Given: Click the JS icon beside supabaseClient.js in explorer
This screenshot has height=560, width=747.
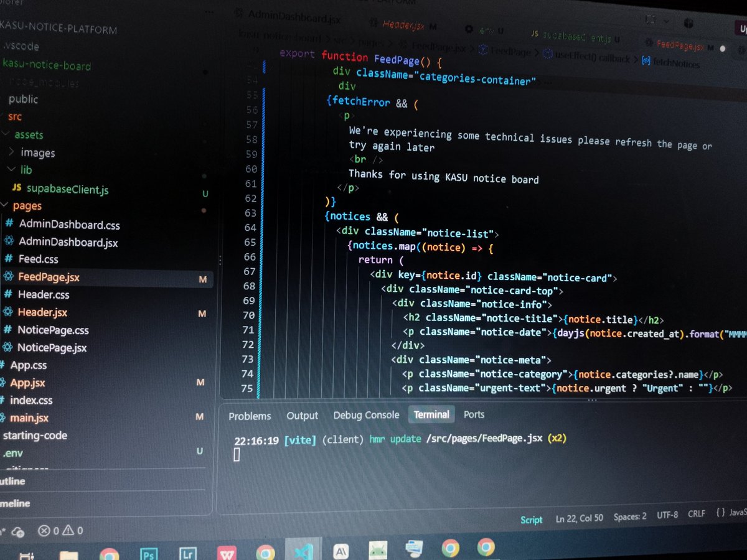Looking at the screenshot, I should tap(17, 188).
